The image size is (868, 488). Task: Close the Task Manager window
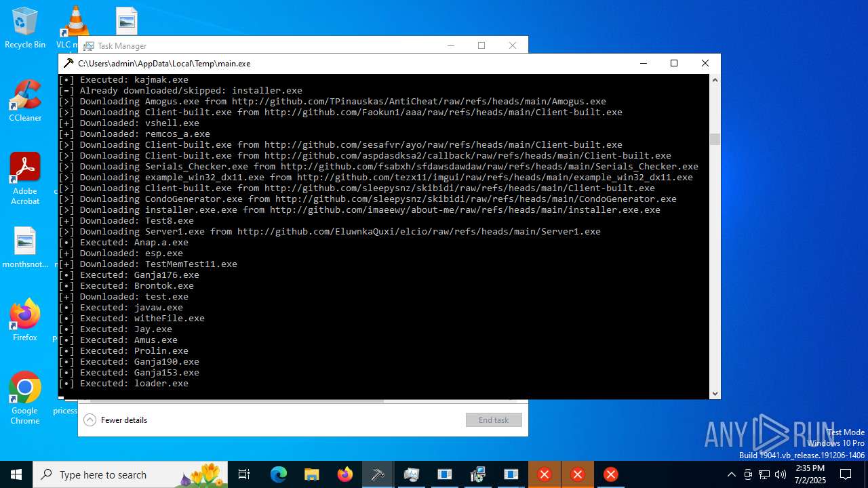[x=513, y=45]
